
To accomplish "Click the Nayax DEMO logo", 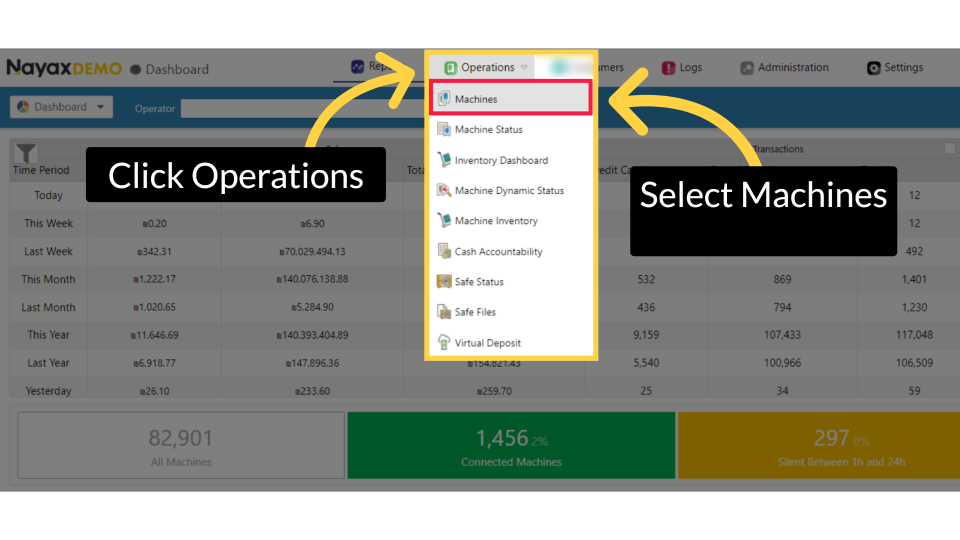I will (64, 67).
